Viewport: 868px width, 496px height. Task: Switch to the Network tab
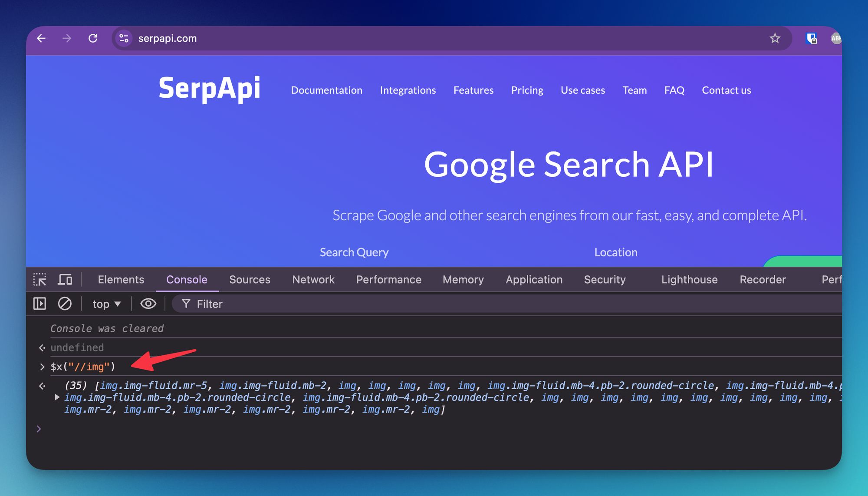pyautogui.click(x=313, y=279)
